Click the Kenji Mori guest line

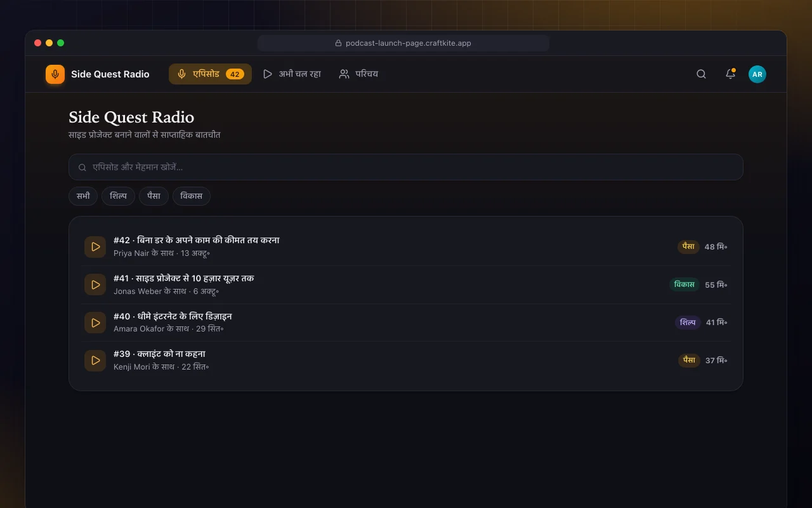click(x=161, y=367)
